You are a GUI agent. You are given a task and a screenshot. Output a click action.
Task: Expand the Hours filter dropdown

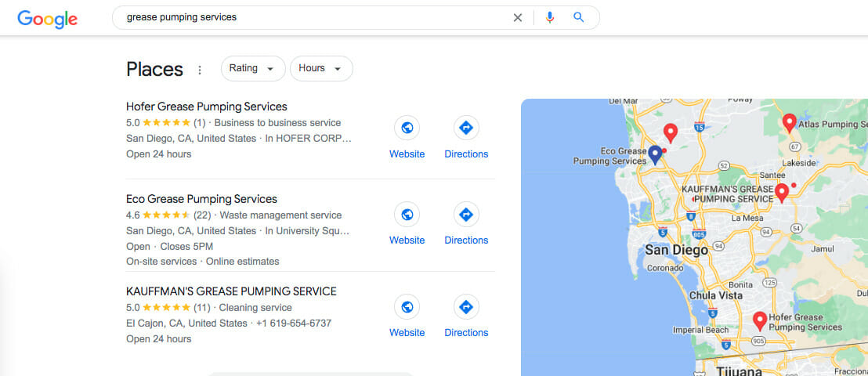point(321,69)
